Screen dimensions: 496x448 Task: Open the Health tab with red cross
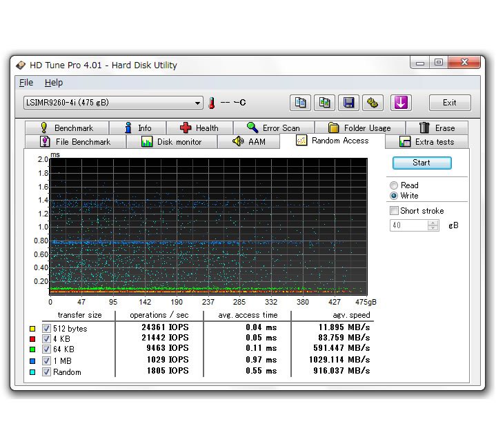click(199, 128)
